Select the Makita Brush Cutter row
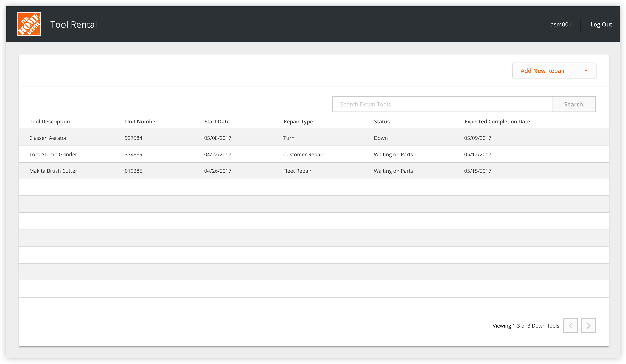The width and height of the screenshot is (626, 364). [x=53, y=171]
